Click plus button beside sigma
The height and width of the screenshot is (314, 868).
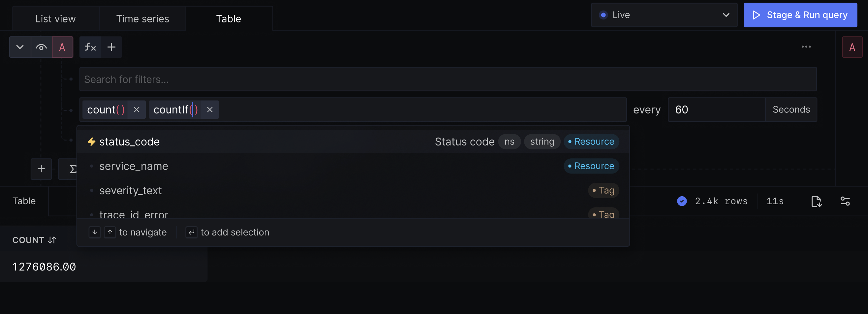[41, 169]
